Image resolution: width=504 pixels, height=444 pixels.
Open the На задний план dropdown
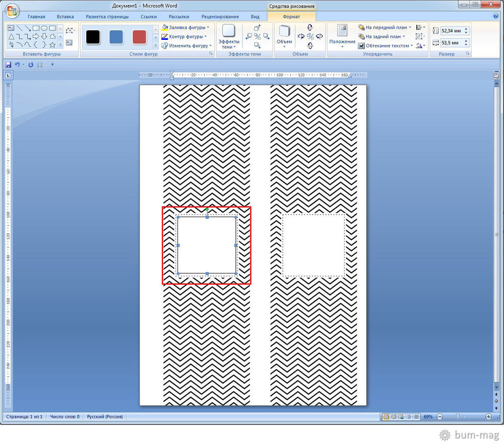(x=382, y=36)
